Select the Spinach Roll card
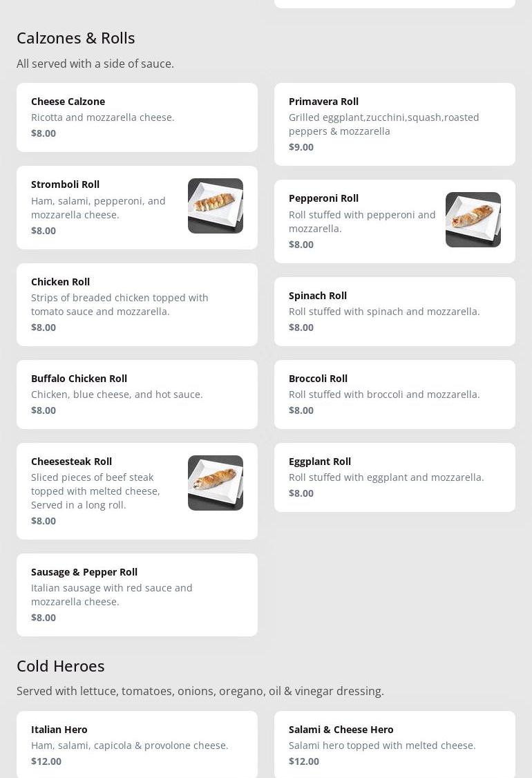This screenshot has height=778, width=532. point(395,312)
